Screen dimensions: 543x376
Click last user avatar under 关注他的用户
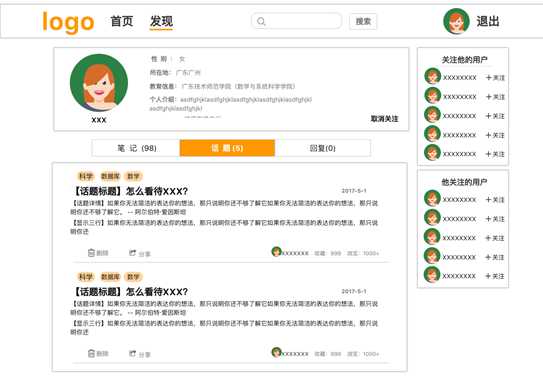(x=433, y=153)
